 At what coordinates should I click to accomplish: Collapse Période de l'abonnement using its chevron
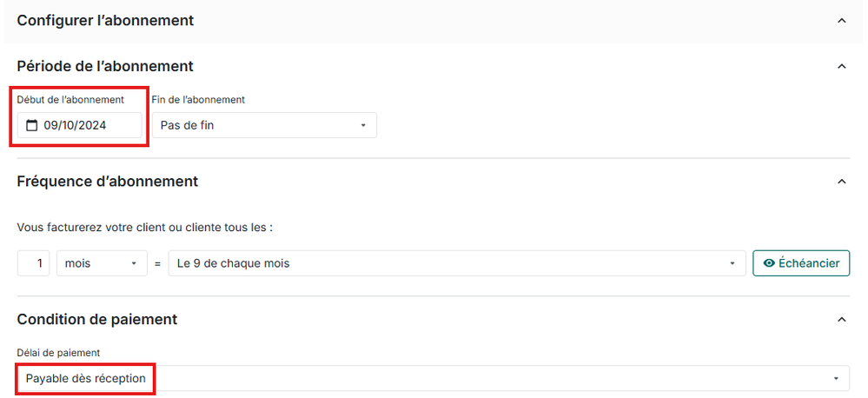[x=840, y=66]
